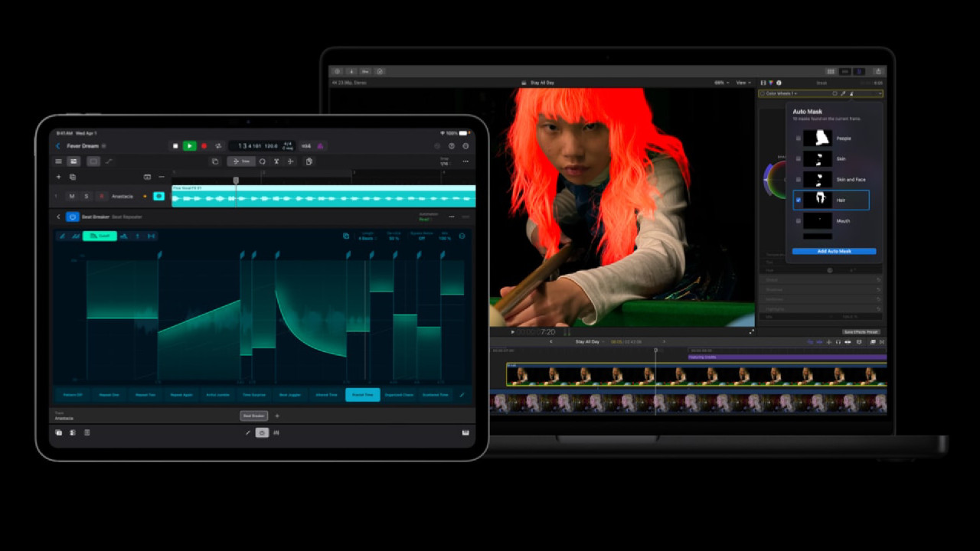The image size is (980, 551).
Task: Open the paste clipboard icon in toolbar
Action: (309, 161)
